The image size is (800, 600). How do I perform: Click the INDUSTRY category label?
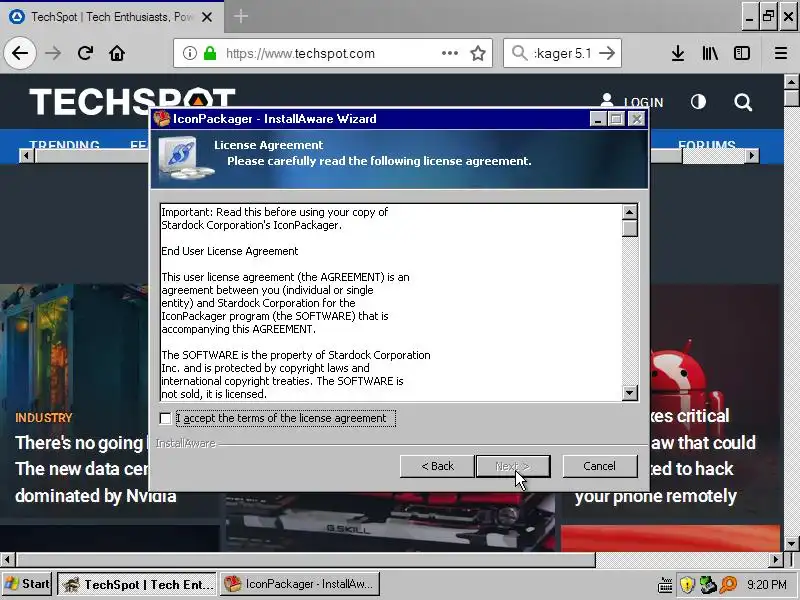click(x=44, y=418)
